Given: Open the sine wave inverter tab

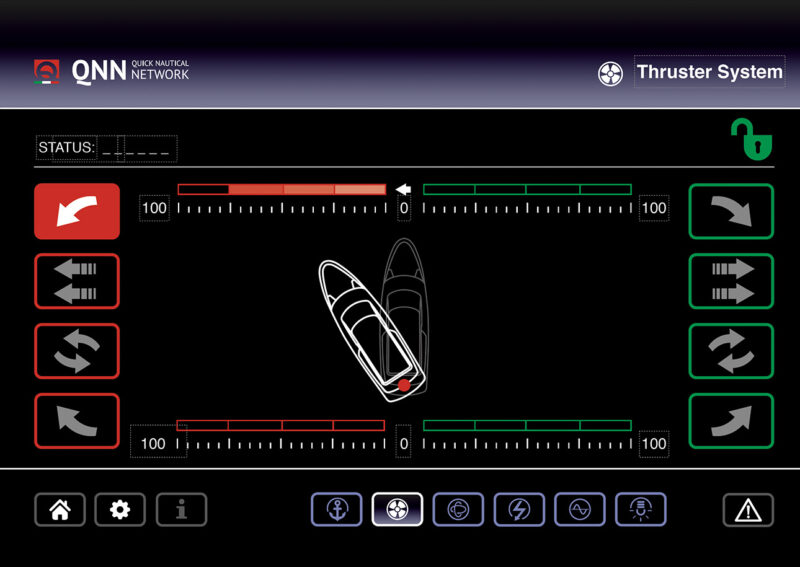Looking at the screenshot, I should 580,509.
